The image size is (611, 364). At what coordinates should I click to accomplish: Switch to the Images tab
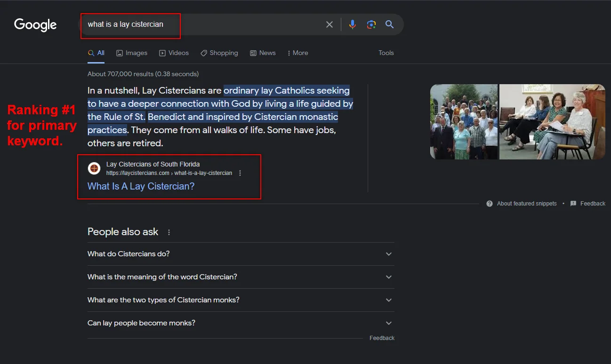pos(132,53)
